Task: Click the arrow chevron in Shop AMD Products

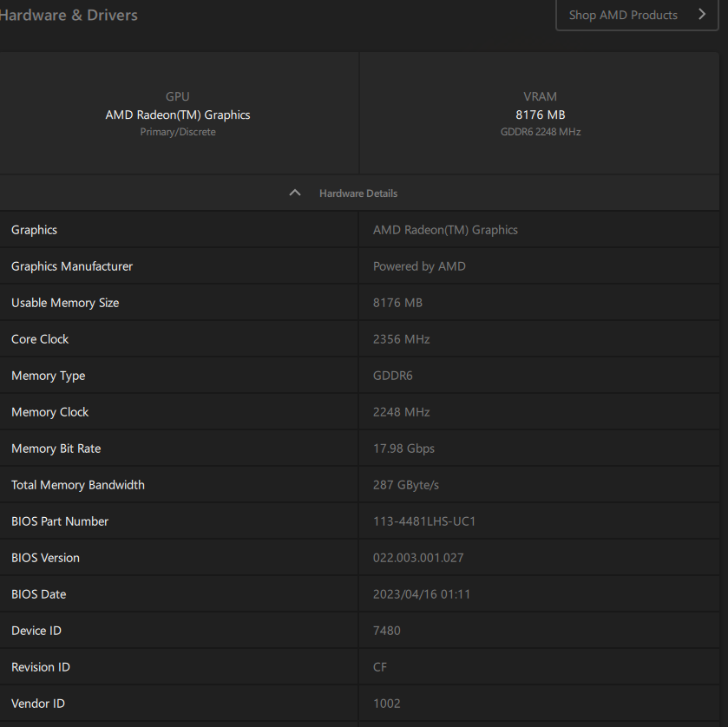Action: click(702, 15)
